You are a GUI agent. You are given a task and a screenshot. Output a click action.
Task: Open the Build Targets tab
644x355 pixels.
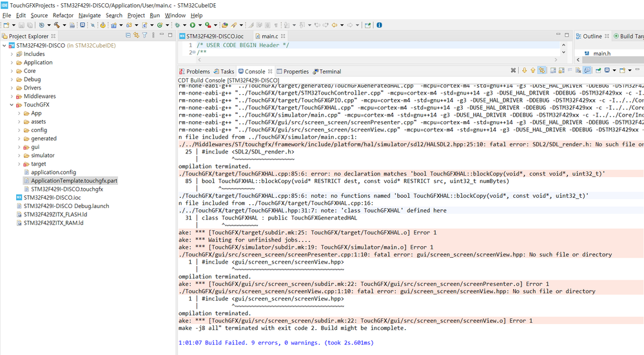[629, 36]
